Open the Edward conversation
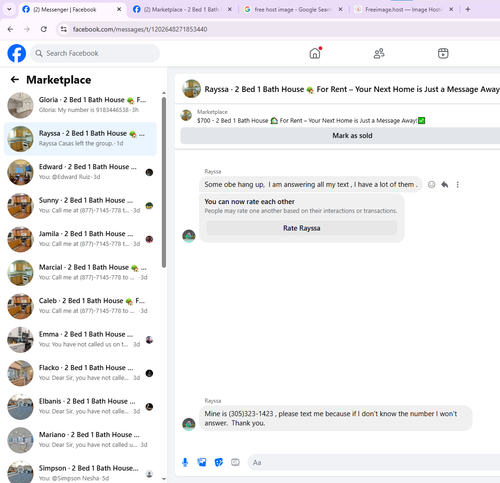 [80, 172]
